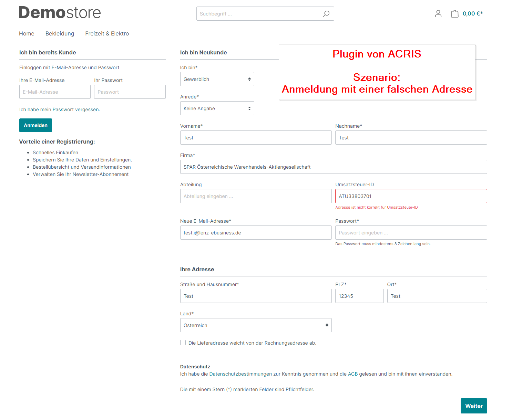Image resolution: width=512 pixels, height=420 pixels.
Task: Click the Weiter button
Action: coord(473,406)
